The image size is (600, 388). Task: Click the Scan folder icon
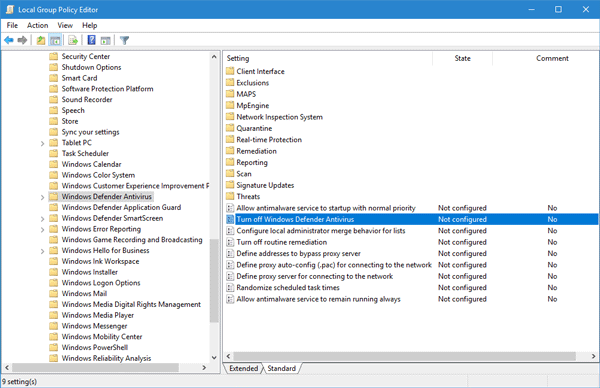pos(230,174)
